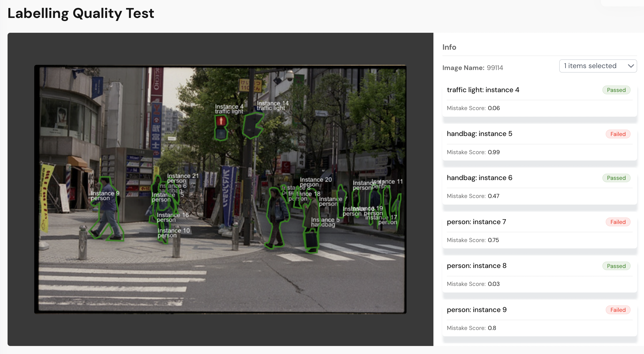644x354 pixels.
Task: Select the 'traffic light: instance 4' card
Action: coord(483,90)
